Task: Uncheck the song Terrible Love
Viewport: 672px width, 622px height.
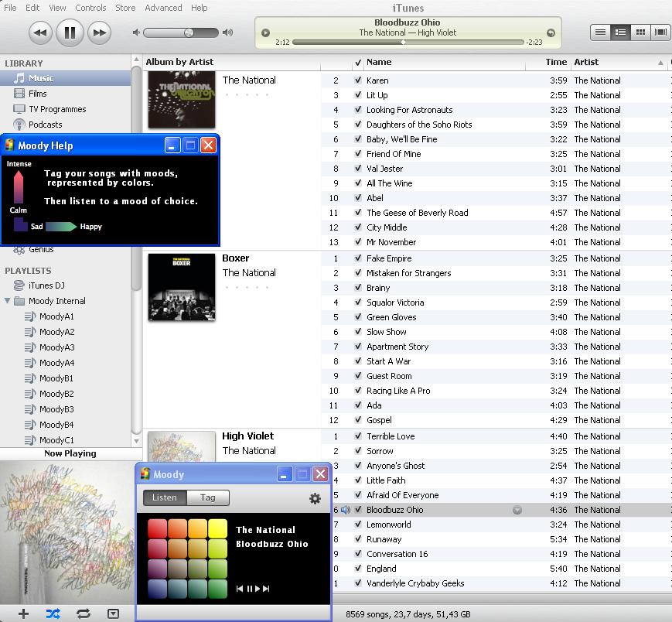Action: pos(358,436)
